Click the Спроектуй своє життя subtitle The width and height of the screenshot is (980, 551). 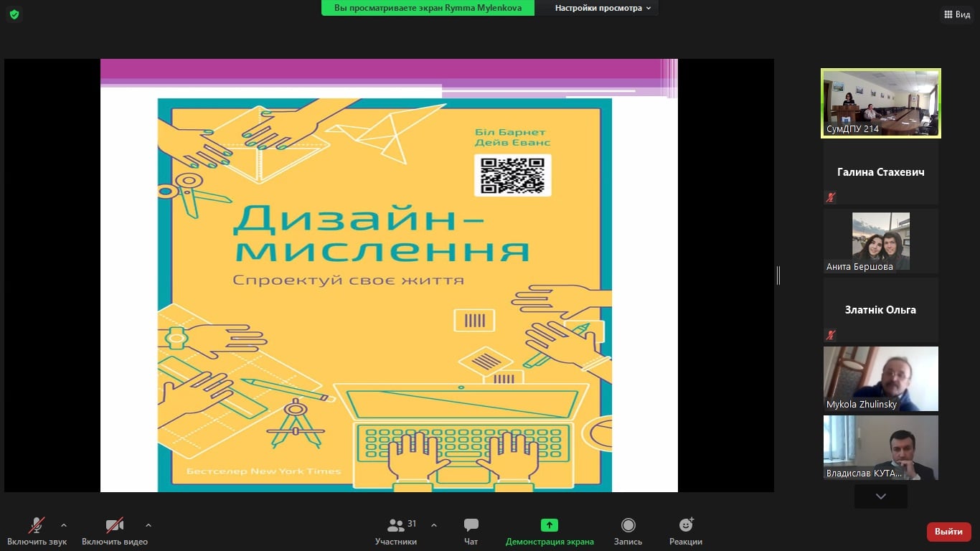click(348, 280)
